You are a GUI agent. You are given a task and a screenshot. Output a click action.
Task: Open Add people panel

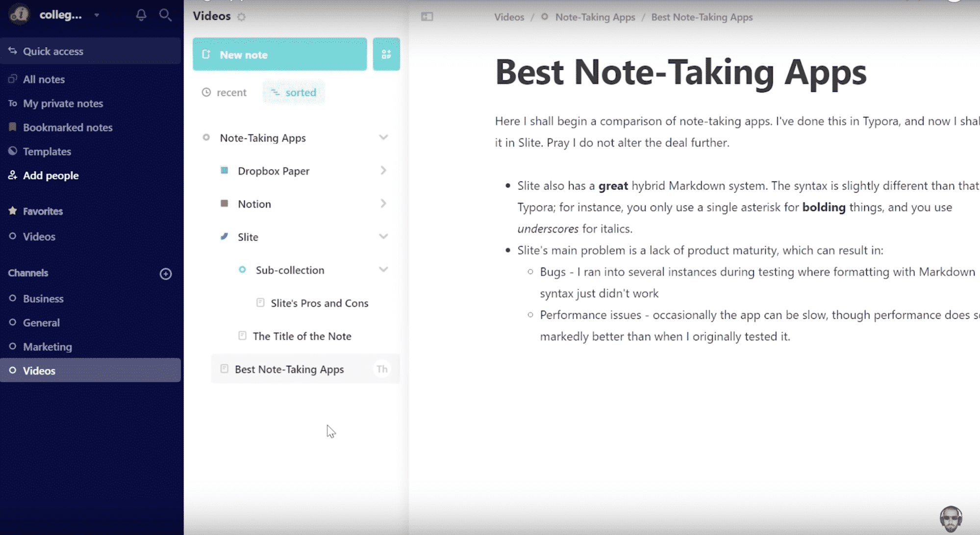(x=50, y=175)
